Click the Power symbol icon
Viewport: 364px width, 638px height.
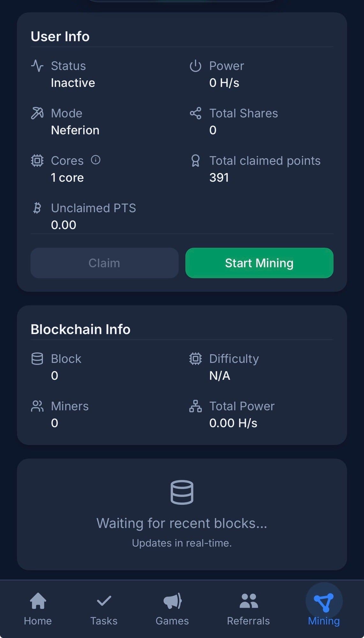click(196, 66)
